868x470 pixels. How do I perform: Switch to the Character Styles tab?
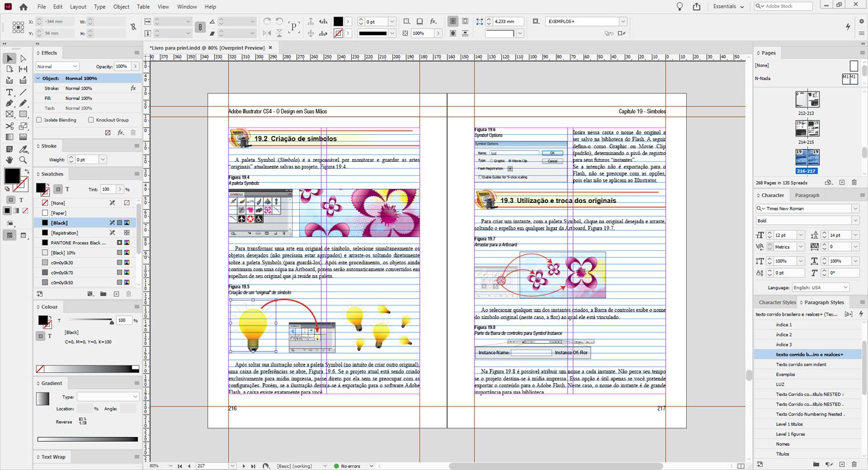pyautogui.click(x=777, y=302)
